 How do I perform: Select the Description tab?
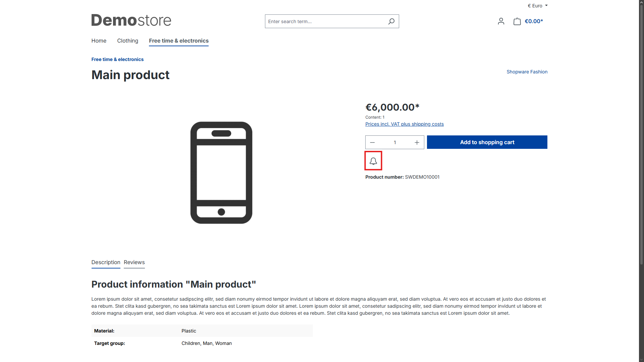(x=106, y=262)
